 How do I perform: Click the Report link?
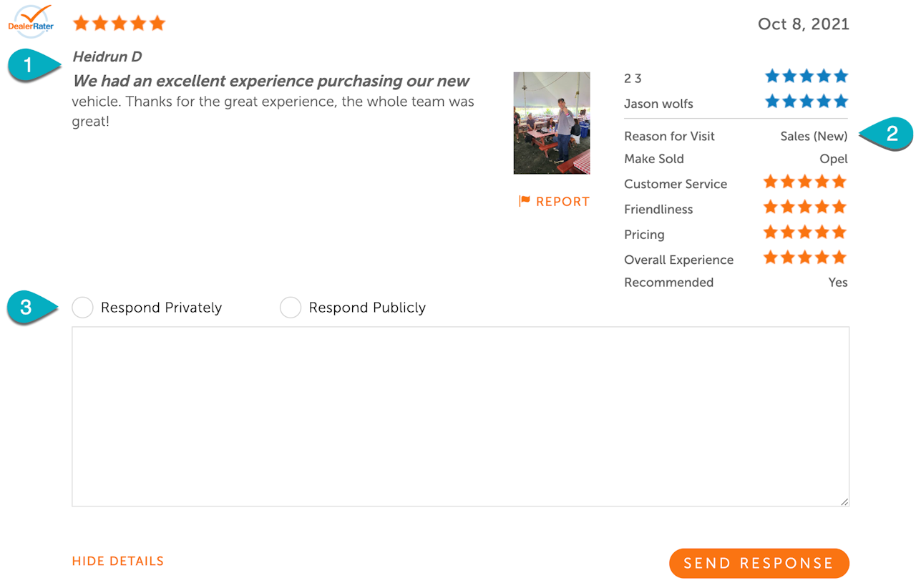[562, 202]
